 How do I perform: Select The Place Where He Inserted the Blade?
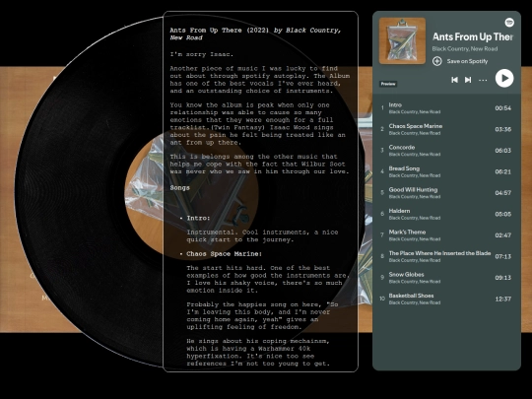click(446, 256)
